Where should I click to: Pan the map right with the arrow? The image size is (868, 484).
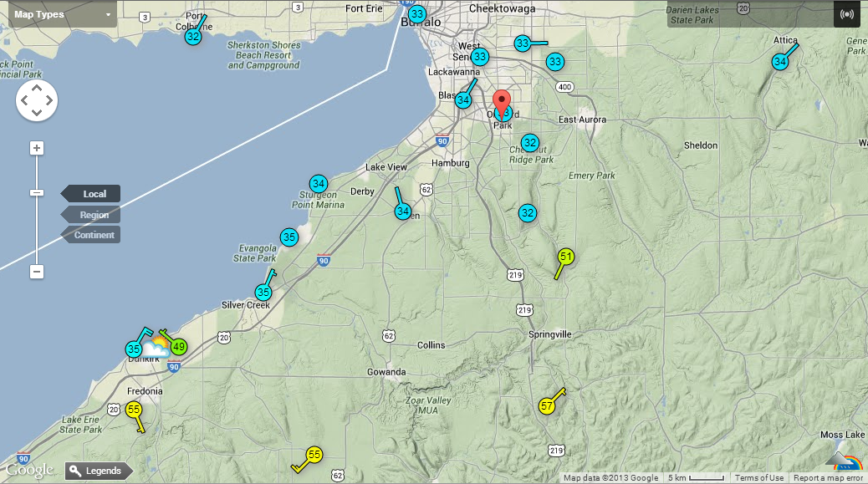[49, 100]
